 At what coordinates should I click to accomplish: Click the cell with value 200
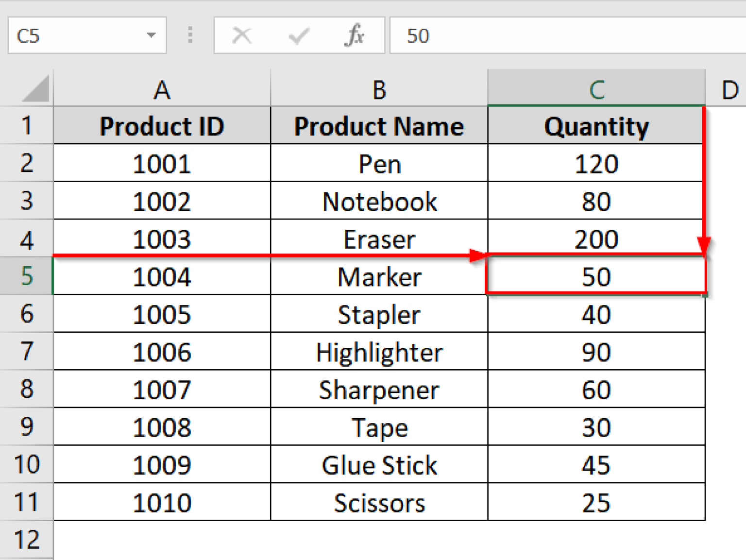(x=595, y=239)
